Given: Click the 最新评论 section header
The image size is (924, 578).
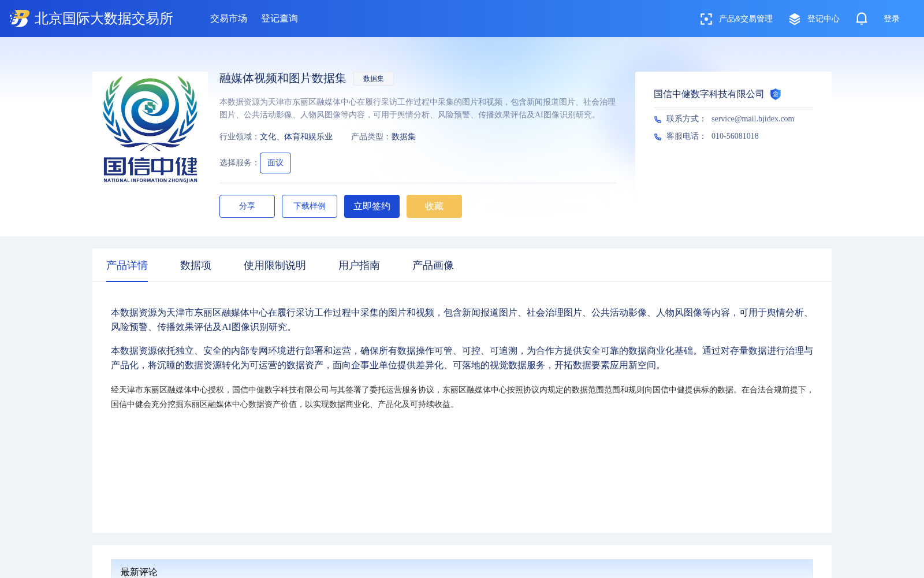Looking at the screenshot, I should tap(462, 569).
